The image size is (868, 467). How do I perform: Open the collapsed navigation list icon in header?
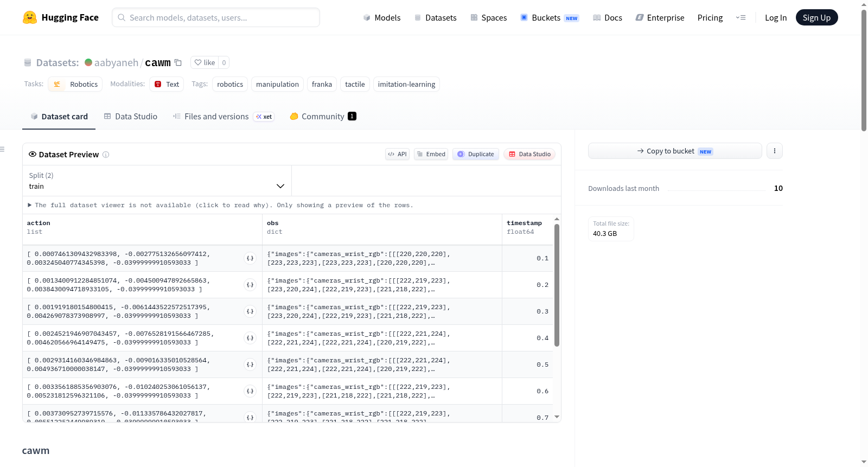point(741,17)
